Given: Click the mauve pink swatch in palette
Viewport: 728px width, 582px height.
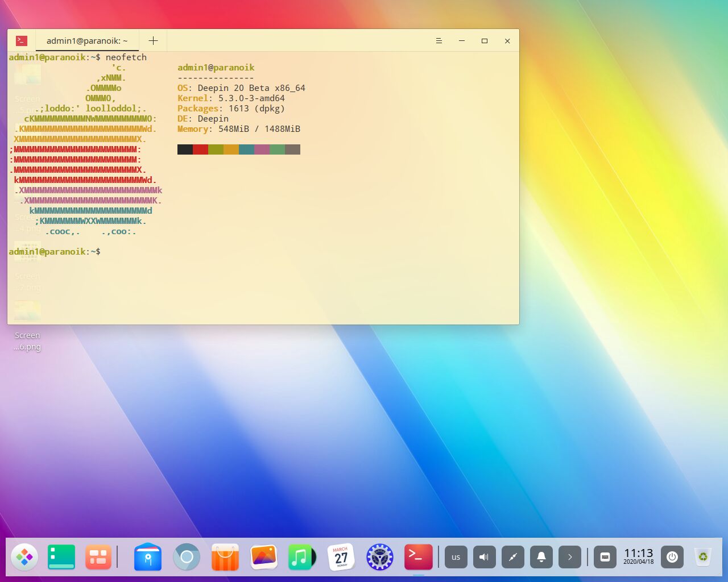Looking at the screenshot, I should (x=262, y=149).
